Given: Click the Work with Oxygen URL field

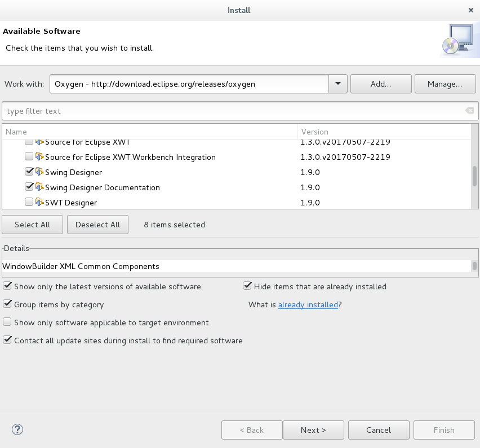Looking at the screenshot, I should pos(189,84).
